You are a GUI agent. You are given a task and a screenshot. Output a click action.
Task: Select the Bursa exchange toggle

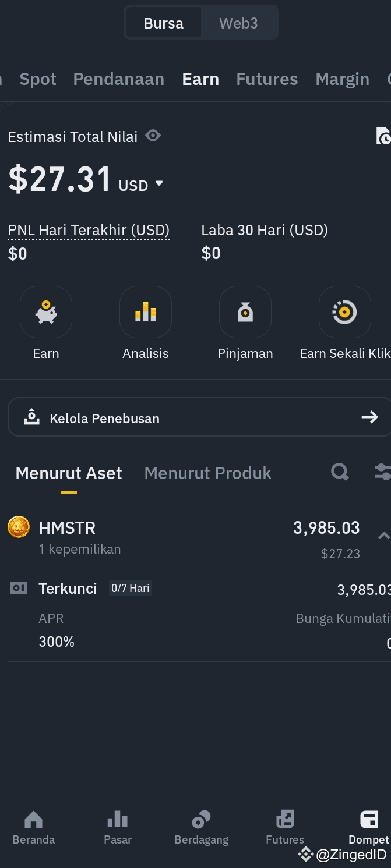pyautogui.click(x=164, y=23)
